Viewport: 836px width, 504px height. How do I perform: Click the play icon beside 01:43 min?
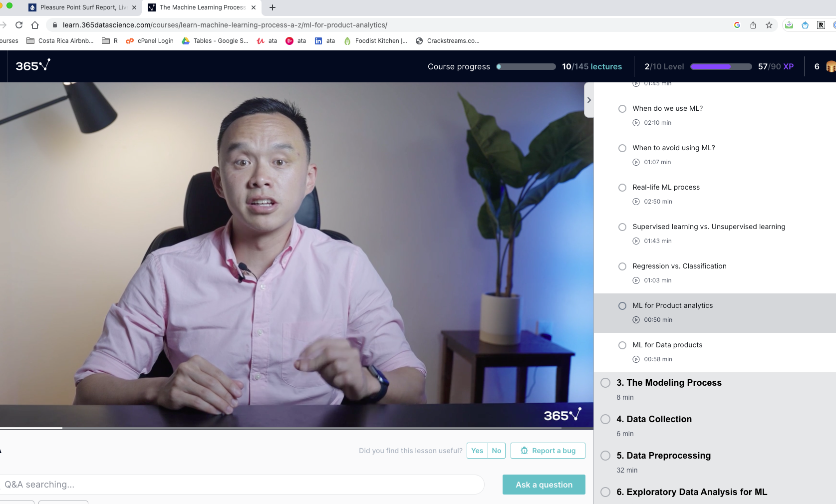(x=636, y=241)
